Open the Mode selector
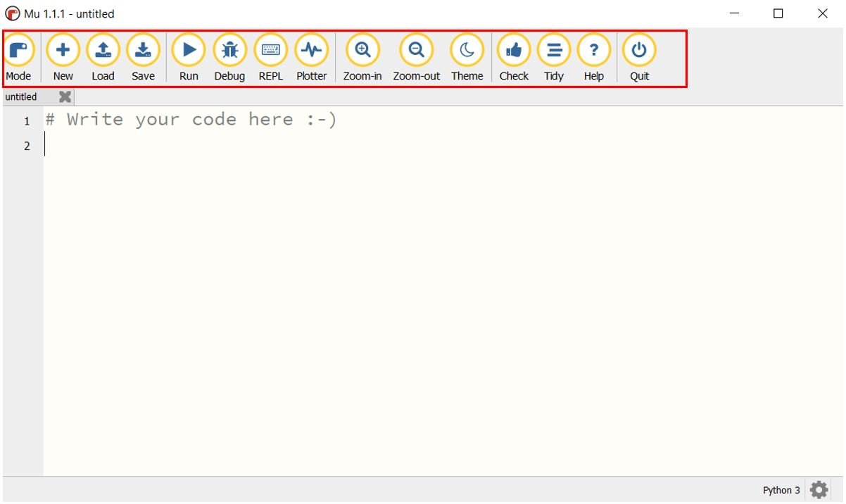The height and width of the screenshot is (504, 846). pyautogui.click(x=18, y=57)
